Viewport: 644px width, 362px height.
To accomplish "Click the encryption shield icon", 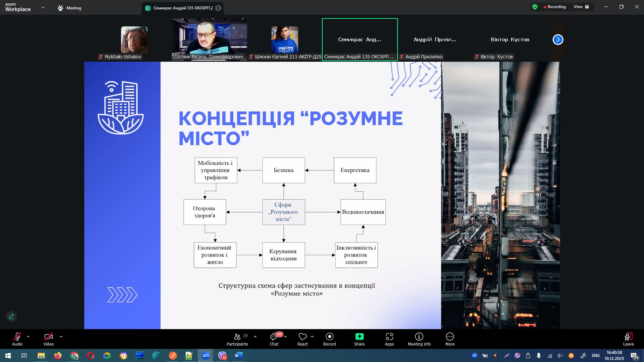I will [x=535, y=7].
